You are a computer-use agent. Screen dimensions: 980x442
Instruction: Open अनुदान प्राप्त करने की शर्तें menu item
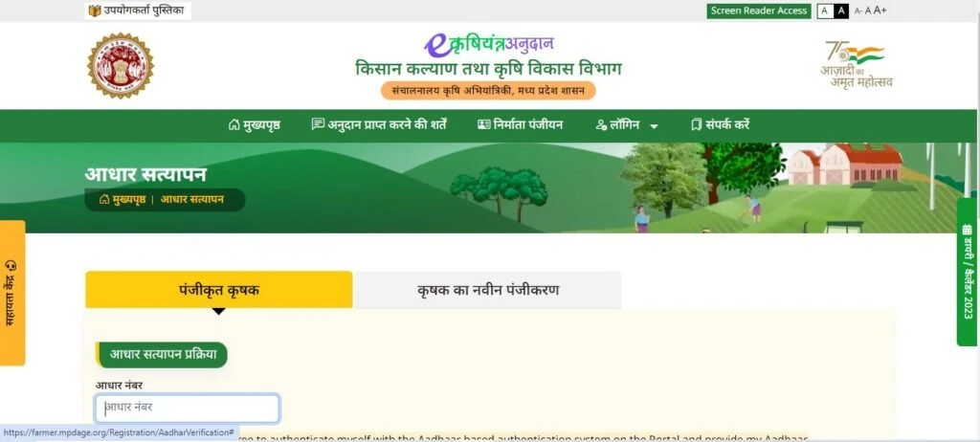(x=379, y=125)
